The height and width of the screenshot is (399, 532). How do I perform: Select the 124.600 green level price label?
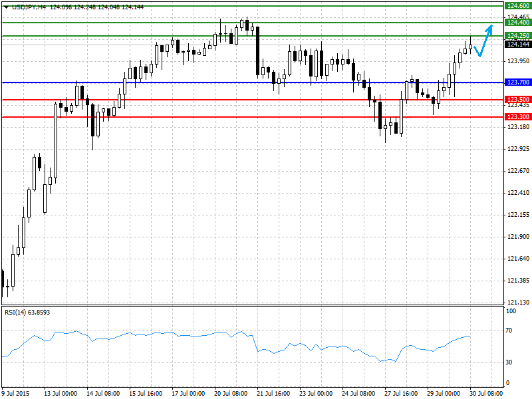518,6
